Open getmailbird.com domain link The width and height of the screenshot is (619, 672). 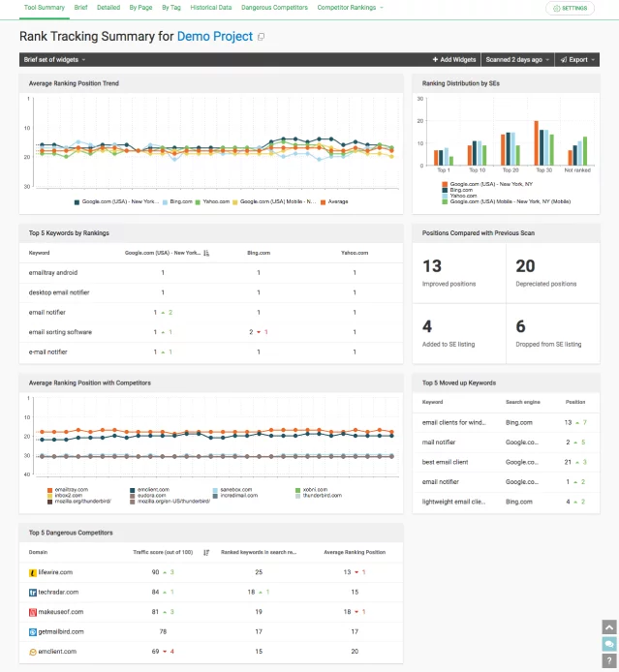61,631
